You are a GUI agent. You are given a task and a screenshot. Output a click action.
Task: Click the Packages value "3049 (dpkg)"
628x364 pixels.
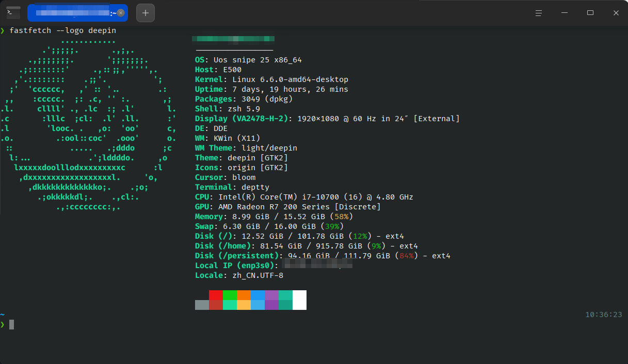[x=267, y=99]
